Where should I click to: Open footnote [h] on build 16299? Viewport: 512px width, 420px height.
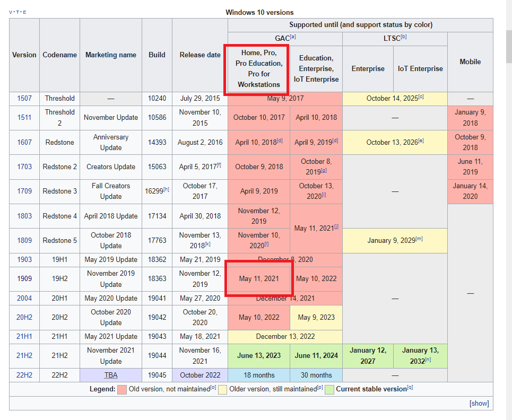tap(166, 189)
